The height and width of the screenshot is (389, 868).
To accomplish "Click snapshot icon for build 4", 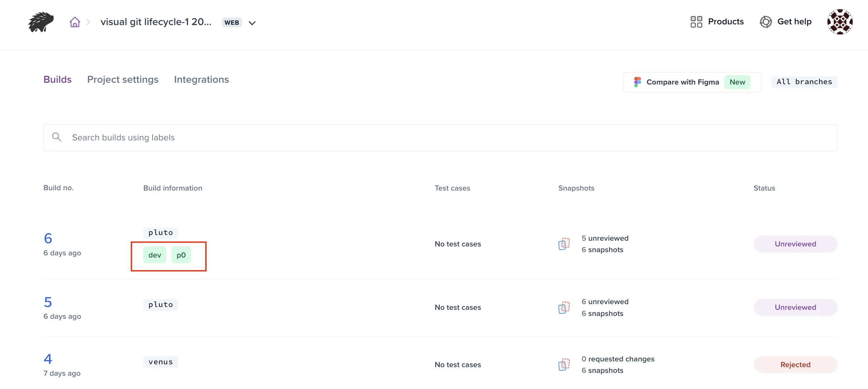I will point(564,365).
